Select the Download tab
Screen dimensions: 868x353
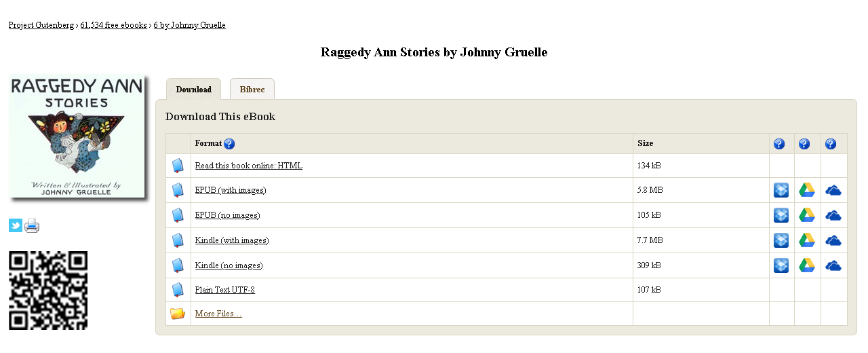click(x=193, y=90)
